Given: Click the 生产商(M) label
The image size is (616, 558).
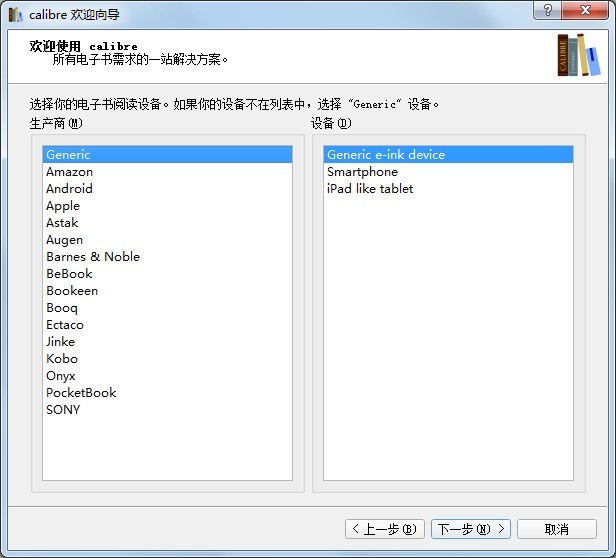Looking at the screenshot, I should point(56,123).
